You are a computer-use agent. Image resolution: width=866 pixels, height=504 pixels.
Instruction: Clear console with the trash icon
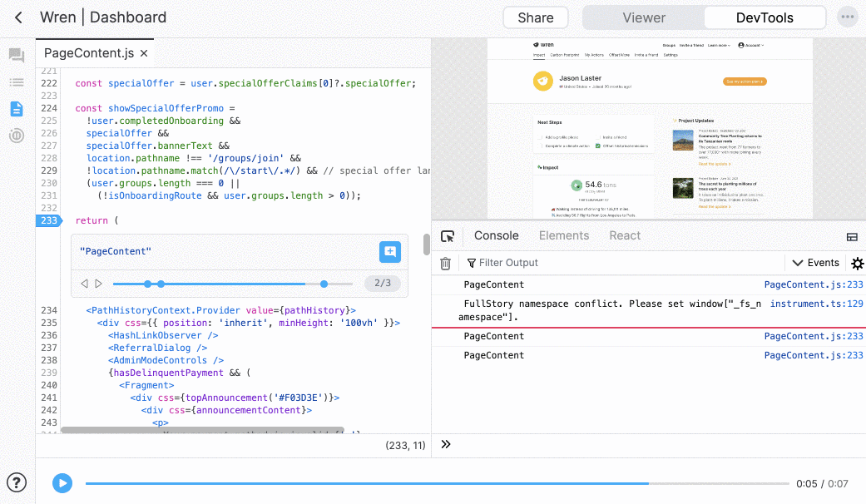(445, 264)
